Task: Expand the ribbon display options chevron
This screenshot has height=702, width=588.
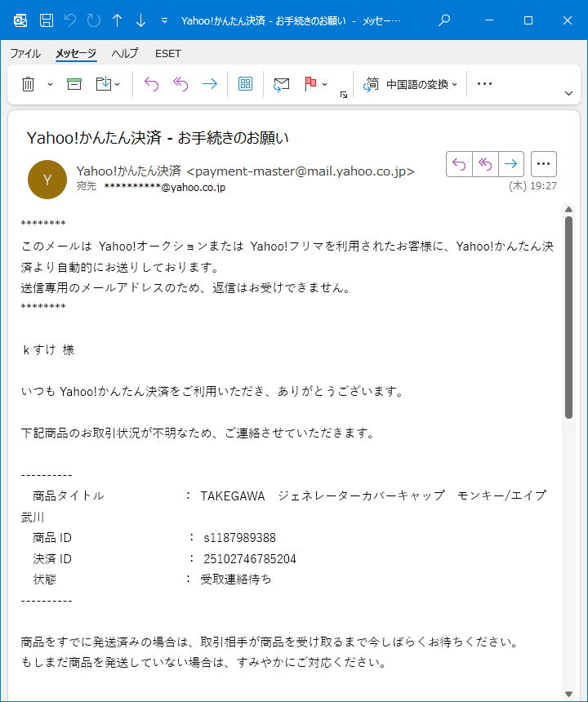Action: pyautogui.click(x=568, y=93)
